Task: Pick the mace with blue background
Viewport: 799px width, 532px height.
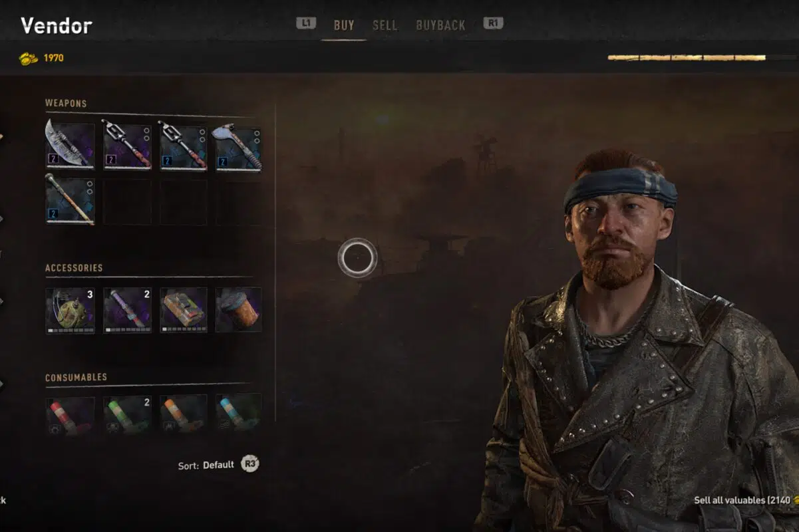Action: click(183, 145)
